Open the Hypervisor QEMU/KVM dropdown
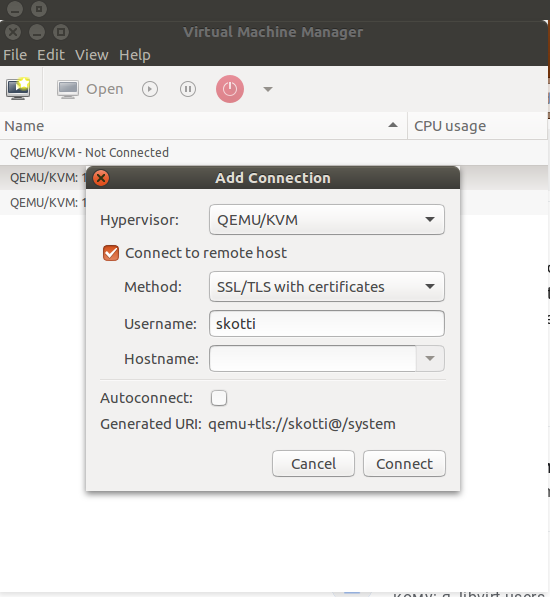 [327, 220]
